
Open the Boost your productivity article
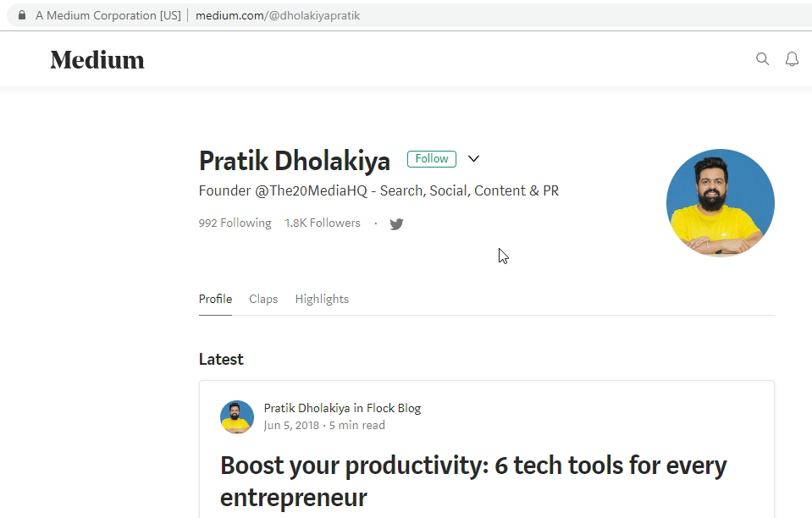[473, 482]
